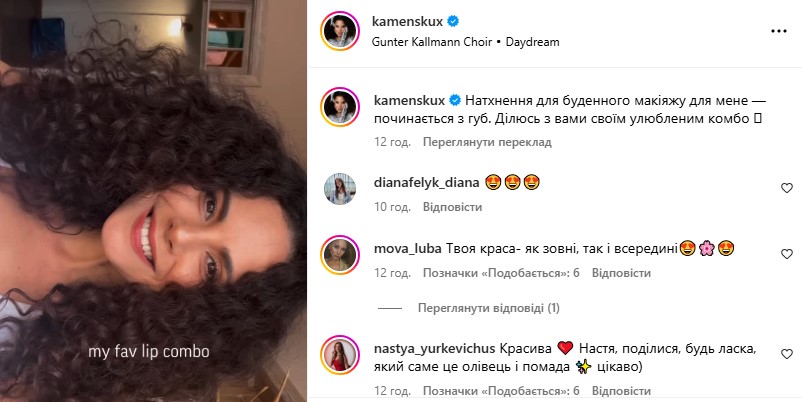Like mova_luba's comment with heart
This screenshot has height=402, width=802.
click(x=787, y=254)
